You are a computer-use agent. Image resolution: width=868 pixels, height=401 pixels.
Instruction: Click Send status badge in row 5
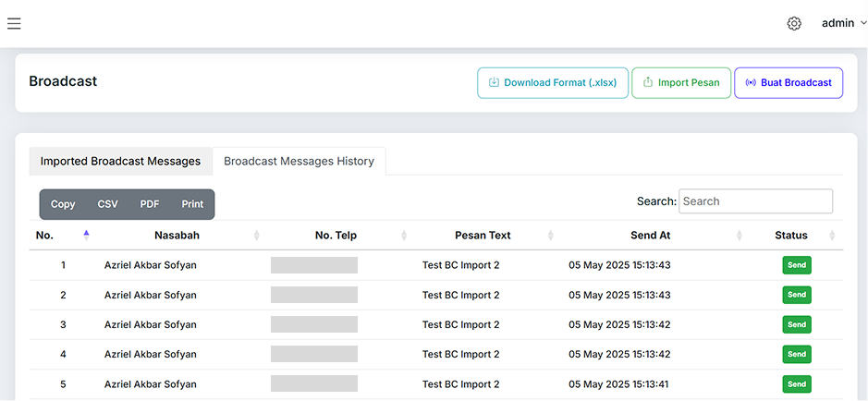click(797, 384)
